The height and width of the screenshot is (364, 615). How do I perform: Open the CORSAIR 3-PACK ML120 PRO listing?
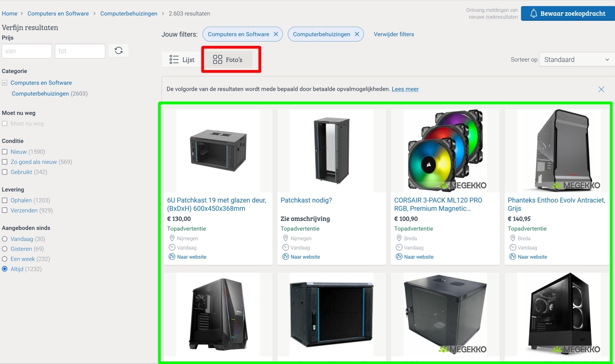point(438,204)
